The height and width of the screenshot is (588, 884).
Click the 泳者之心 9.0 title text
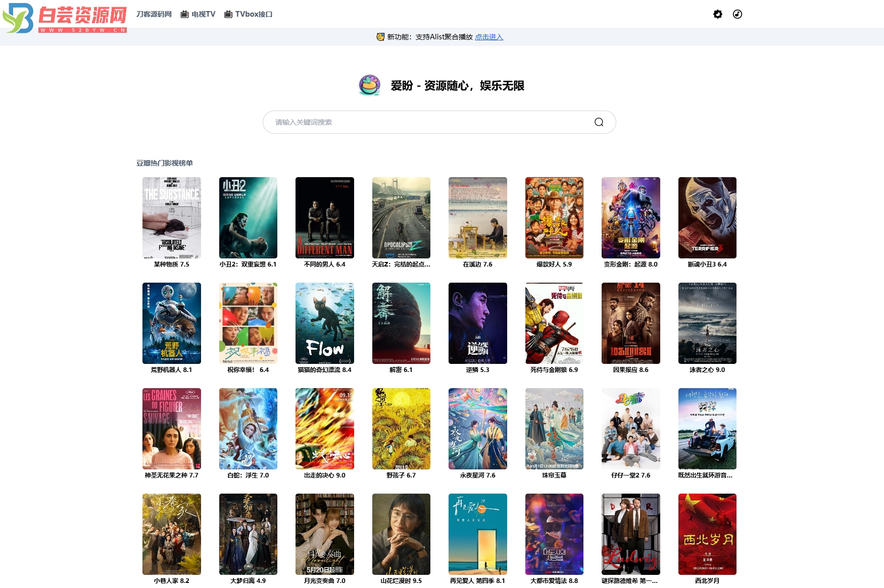(707, 370)
